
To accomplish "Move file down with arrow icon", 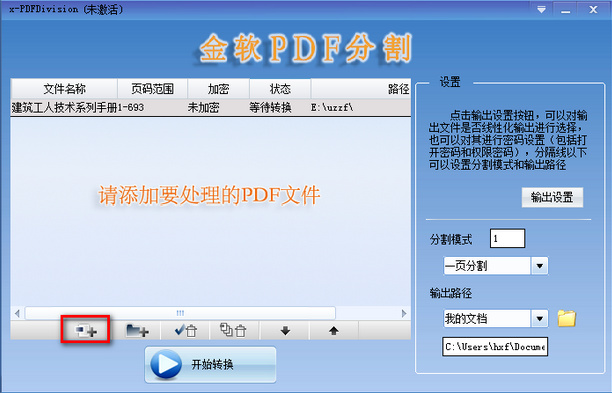I will 285,331.
